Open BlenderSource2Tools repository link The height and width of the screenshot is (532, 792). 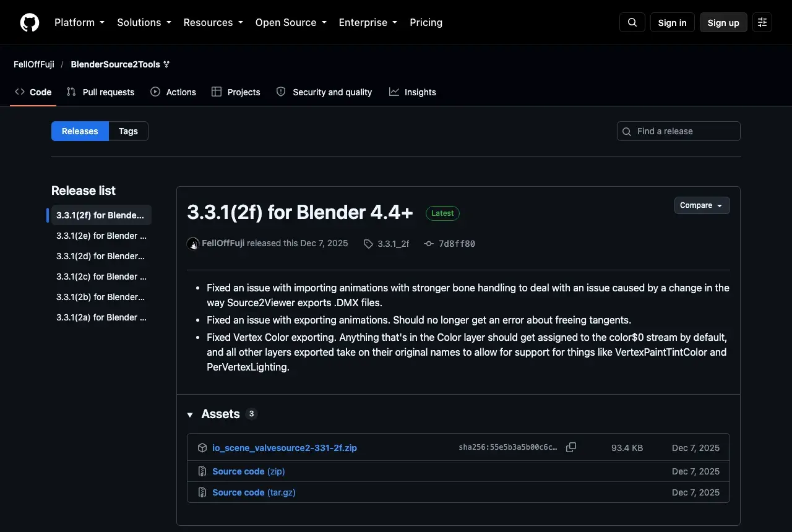tap(116, 64)
